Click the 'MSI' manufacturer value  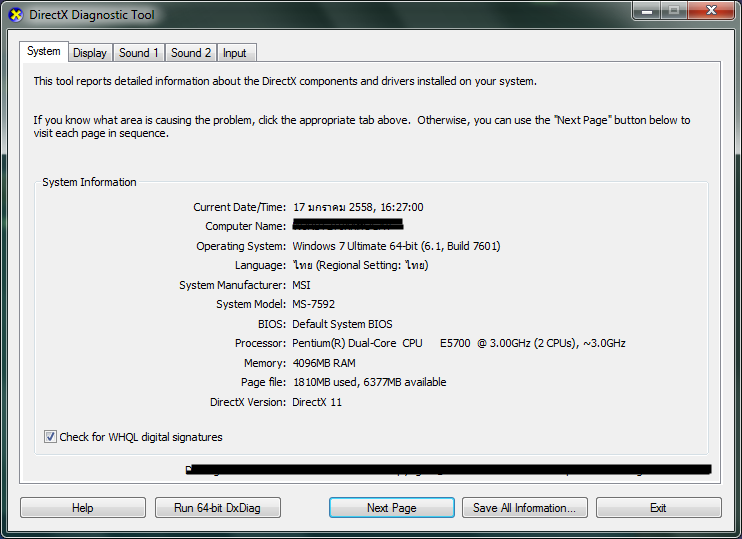tap(301, 285)
